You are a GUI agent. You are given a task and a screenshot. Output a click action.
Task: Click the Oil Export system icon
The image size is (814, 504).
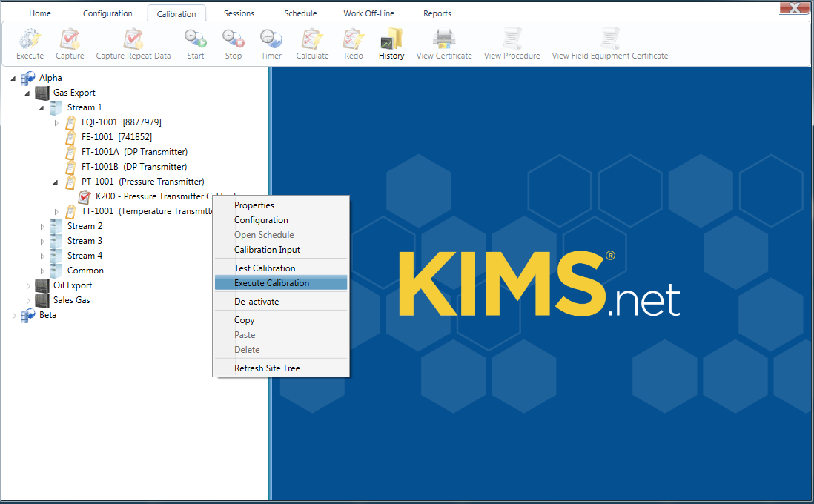(x=42, y=285)
